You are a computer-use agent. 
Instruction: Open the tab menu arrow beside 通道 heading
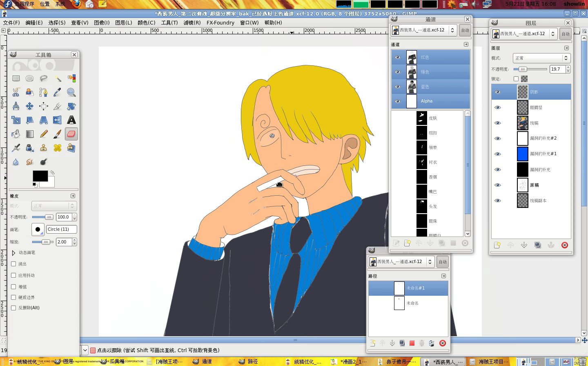[x=466, y=44]
